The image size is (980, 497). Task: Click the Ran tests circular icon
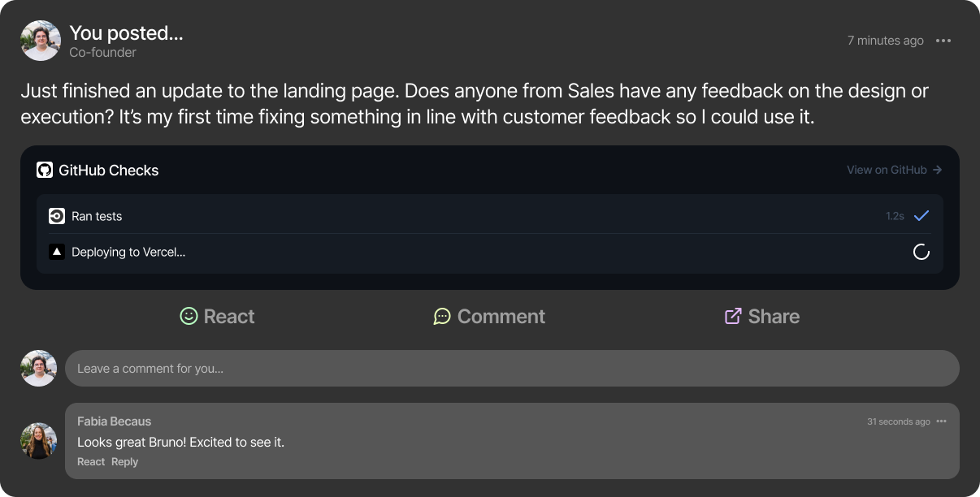[57, 216]
